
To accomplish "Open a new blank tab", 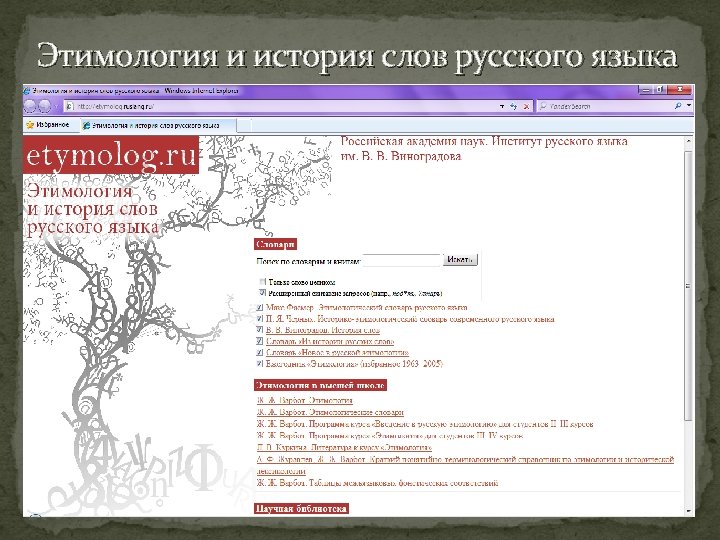I will click(x=244, y=125).
